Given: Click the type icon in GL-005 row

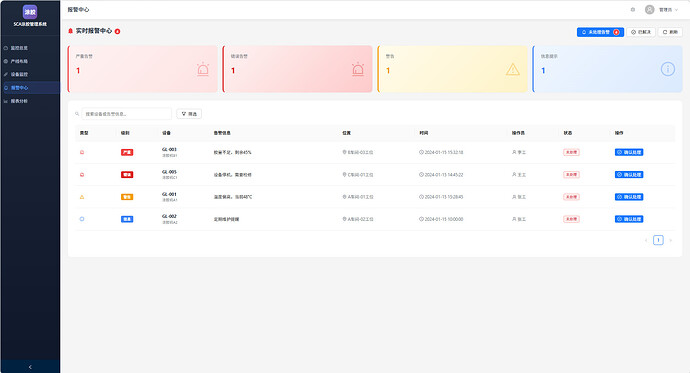Looking at the screenshot, I should point(82,175).
